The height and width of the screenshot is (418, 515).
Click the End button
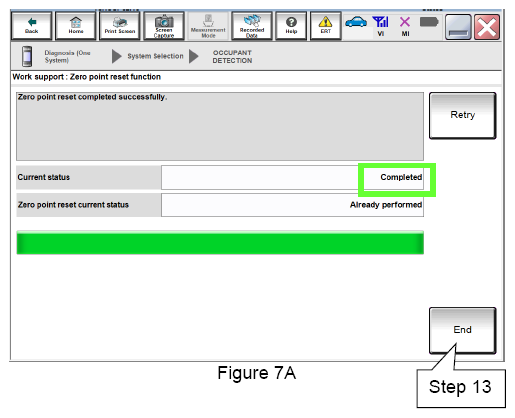point(463,330)
